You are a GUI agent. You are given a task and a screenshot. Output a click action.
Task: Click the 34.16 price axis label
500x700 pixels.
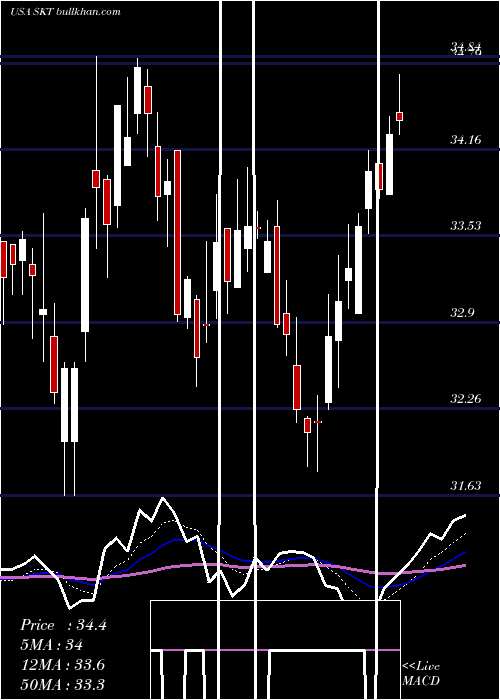(x=466, y=140)
